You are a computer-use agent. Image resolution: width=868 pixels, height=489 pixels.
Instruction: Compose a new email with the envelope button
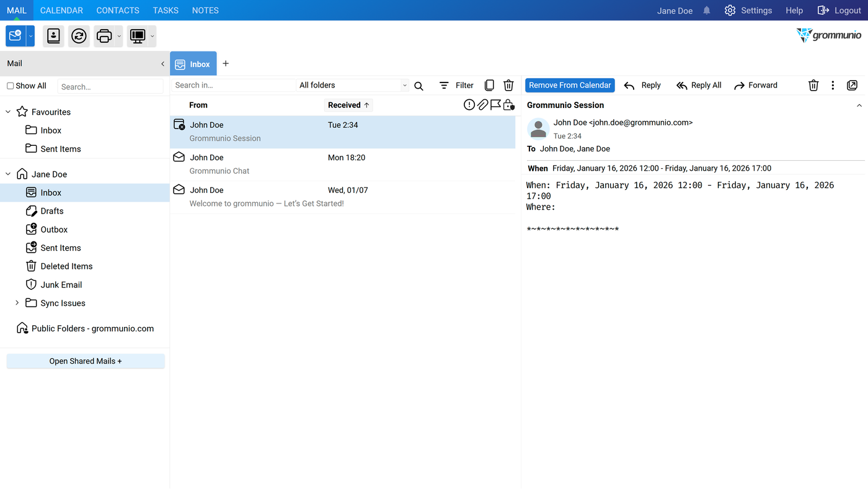tap(15, 36)
